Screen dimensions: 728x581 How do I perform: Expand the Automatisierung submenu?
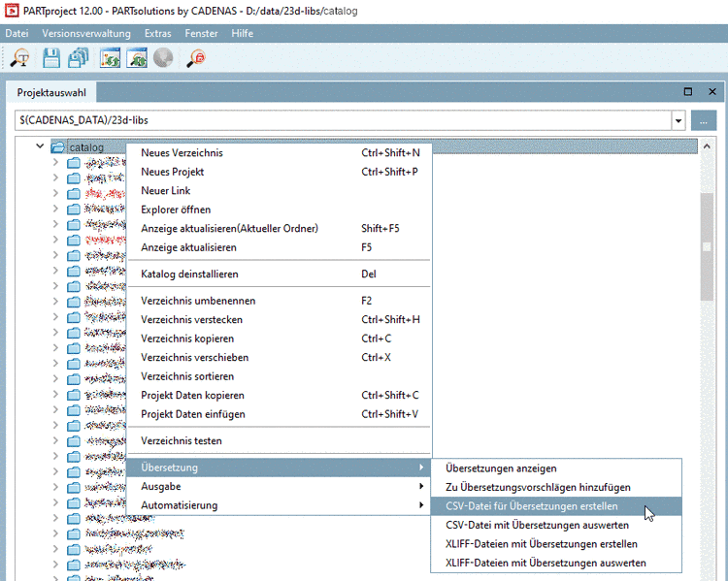click(280, 505)
